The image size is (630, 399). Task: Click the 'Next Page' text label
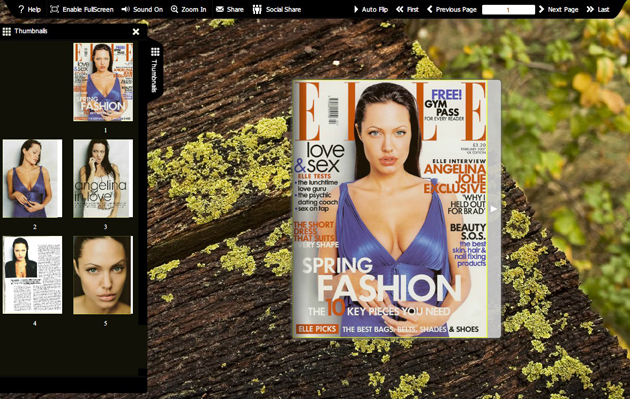point(563,9)
